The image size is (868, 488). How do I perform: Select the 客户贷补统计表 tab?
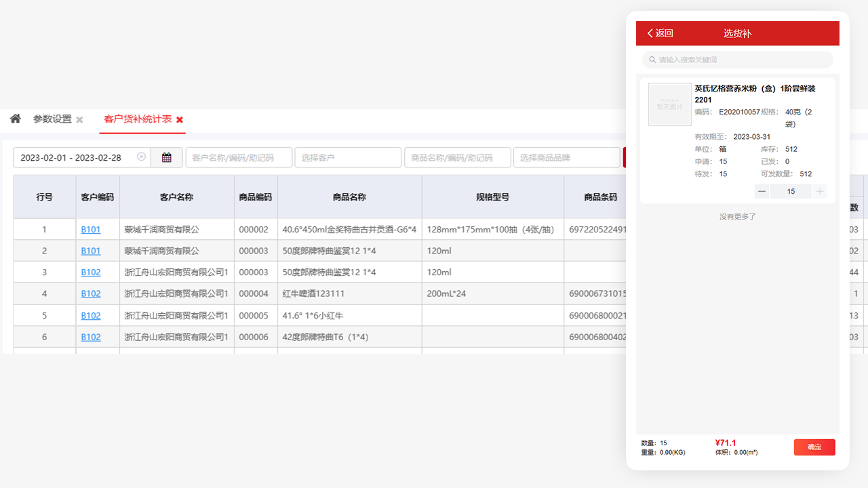(x=137, y=119)
